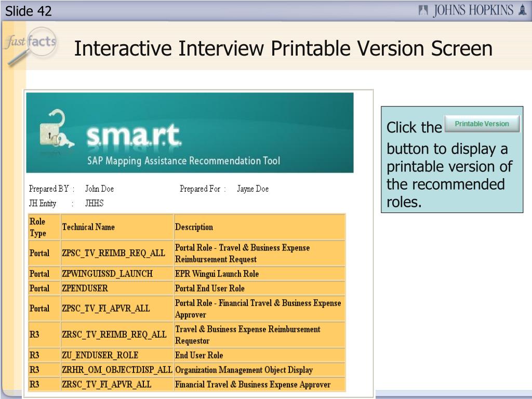Click the 'Role Type' column header
532x399 pixels.
point(45,227)
